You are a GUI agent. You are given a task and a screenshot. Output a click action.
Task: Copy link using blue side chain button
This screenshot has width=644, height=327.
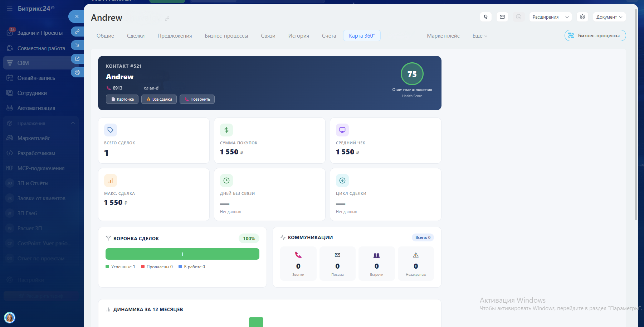click(x=77, y=32)
